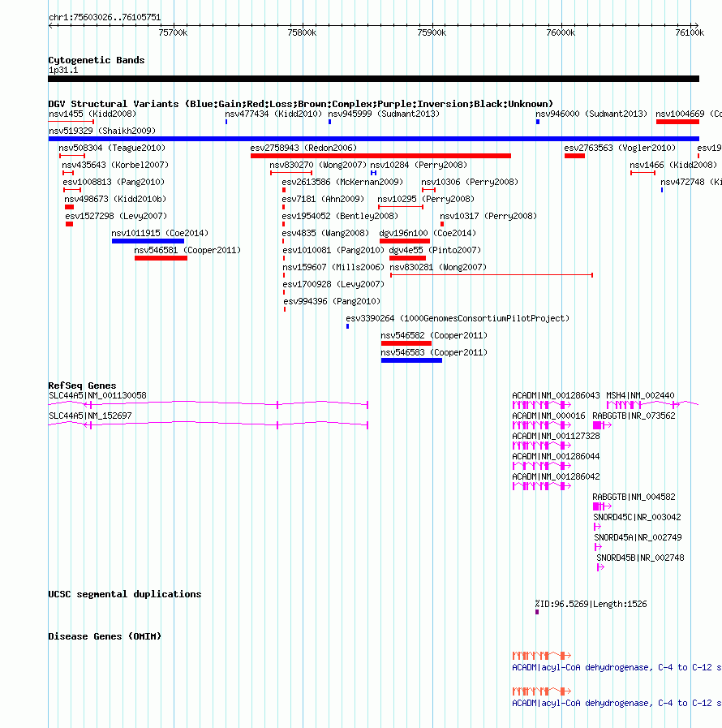Open gene SLC44A5|NM_152697
Screen dimensions: 722x728
91,416
